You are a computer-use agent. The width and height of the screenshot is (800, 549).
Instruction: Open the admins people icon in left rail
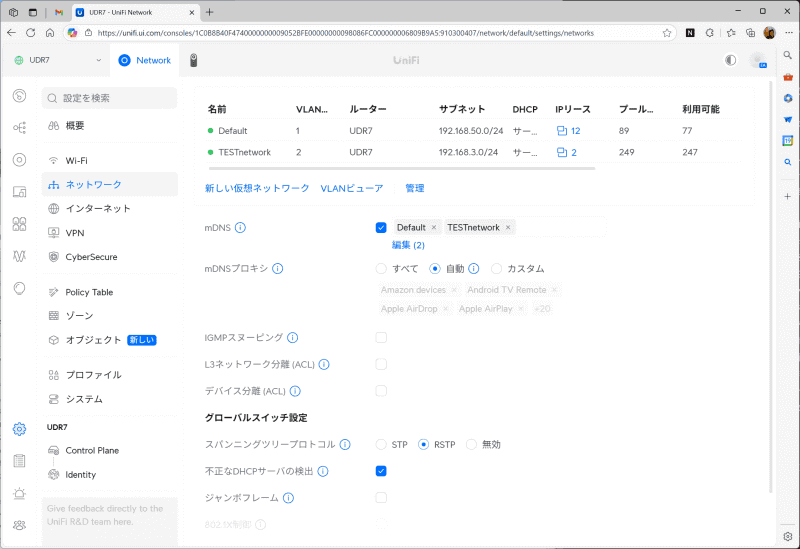[19, 525]
